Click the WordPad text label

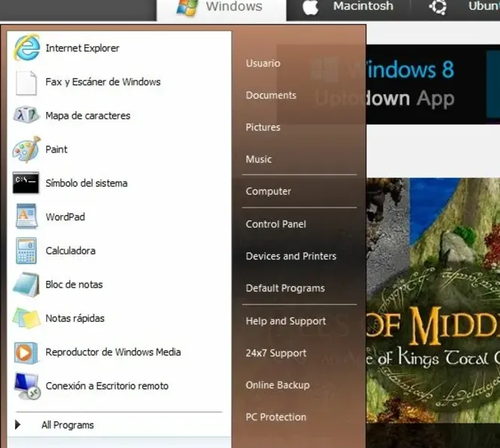tap(65, 217)
